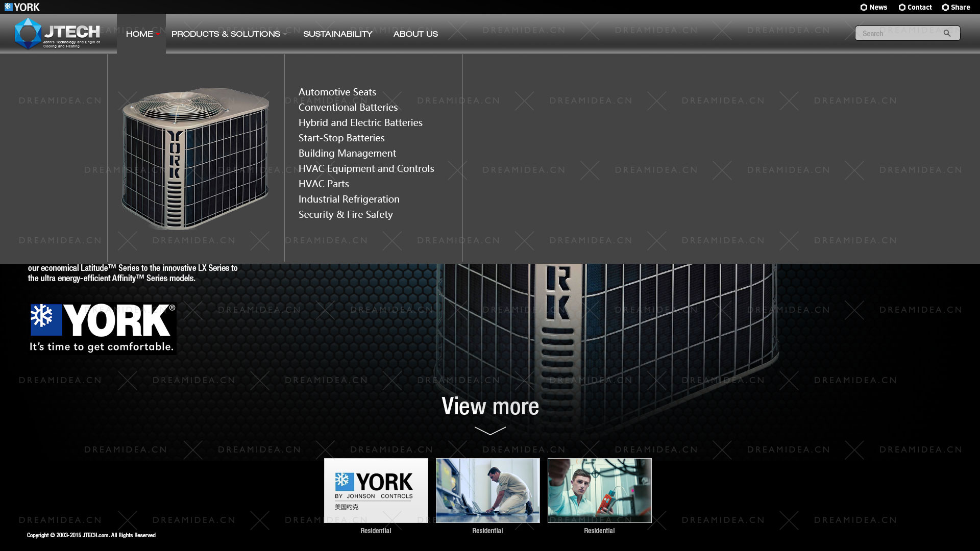Open the ABOUT US menu item
Screen dimensions: 980x551
pyautogui.click(x=415, y=34)
